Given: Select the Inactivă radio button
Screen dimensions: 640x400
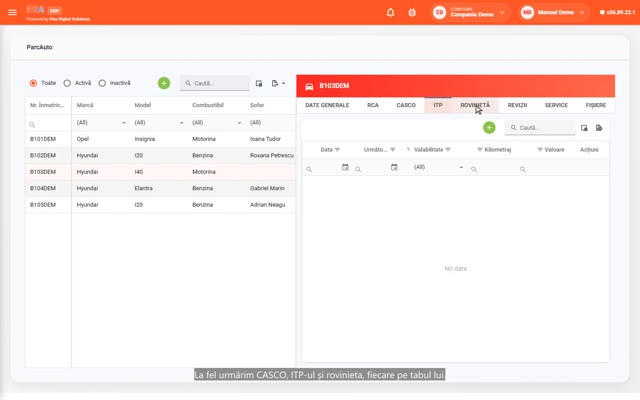Looking at the screenshot, I should coord(102,83).
